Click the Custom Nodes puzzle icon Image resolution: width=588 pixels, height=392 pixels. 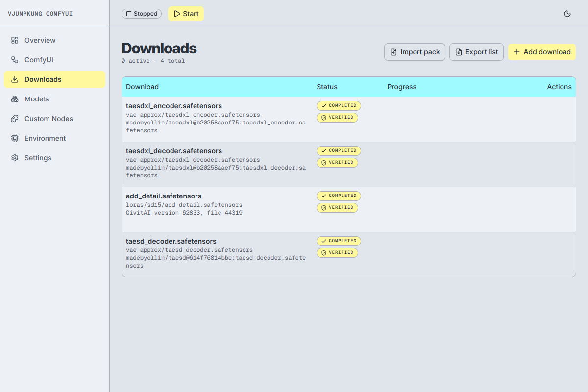(15, 119)
